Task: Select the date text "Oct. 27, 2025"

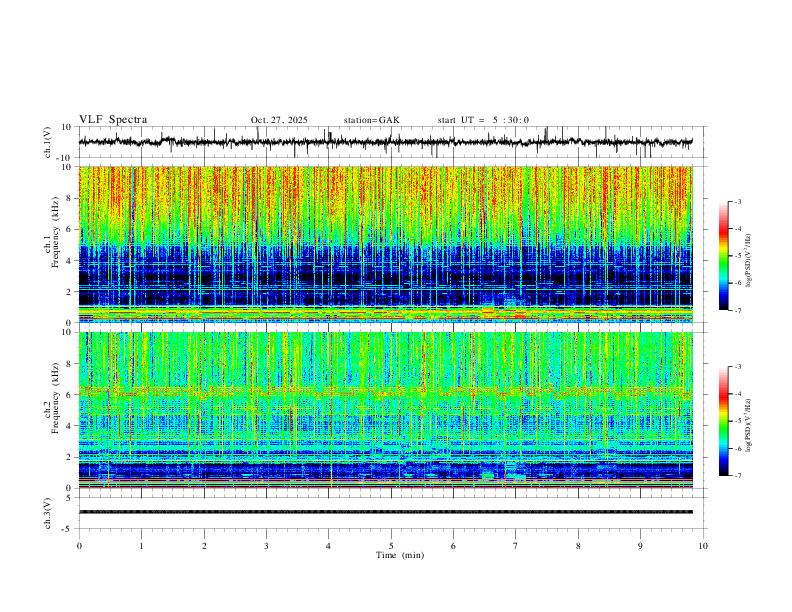Action: coord(279,120)
